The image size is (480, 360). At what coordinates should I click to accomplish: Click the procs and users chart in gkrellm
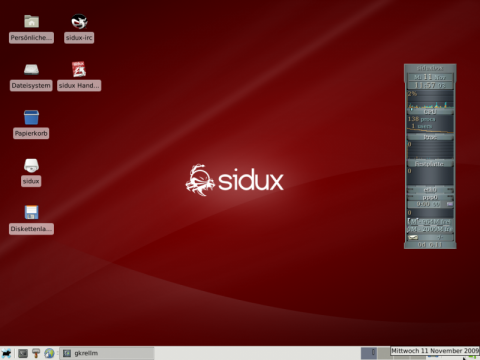click(x=430, y=125)
